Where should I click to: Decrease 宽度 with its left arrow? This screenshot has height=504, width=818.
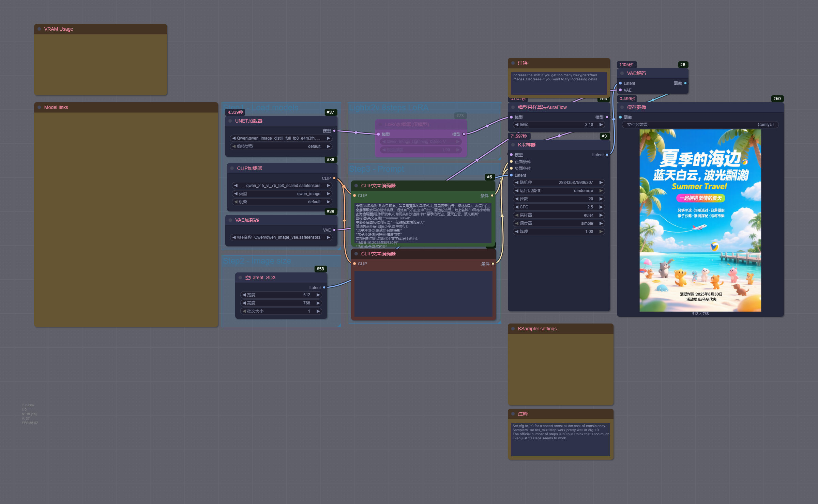[244, 295]
